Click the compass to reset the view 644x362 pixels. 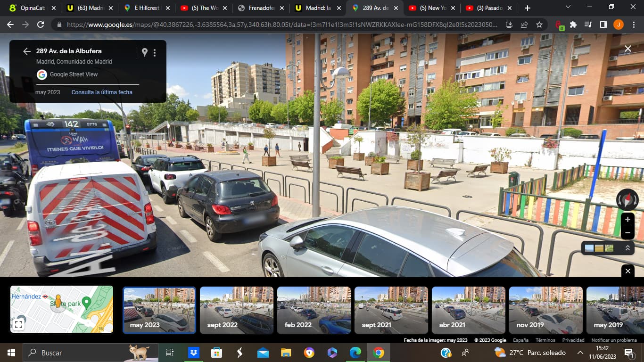point(627,200)
